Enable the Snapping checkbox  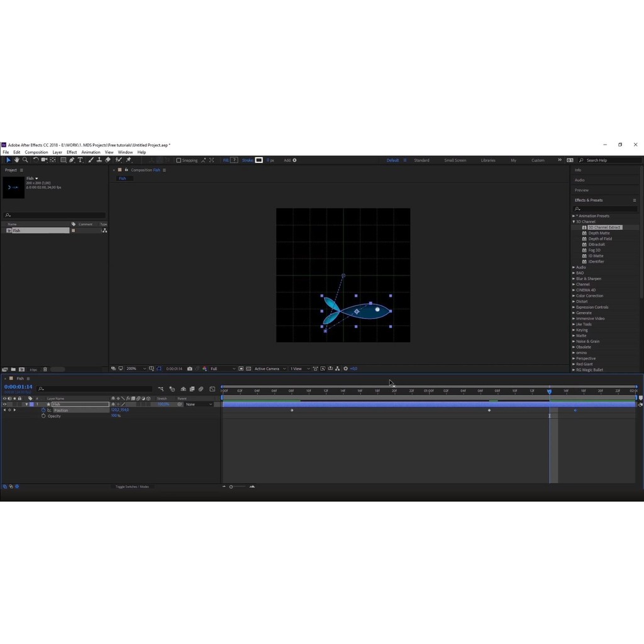tap(179, 160)
